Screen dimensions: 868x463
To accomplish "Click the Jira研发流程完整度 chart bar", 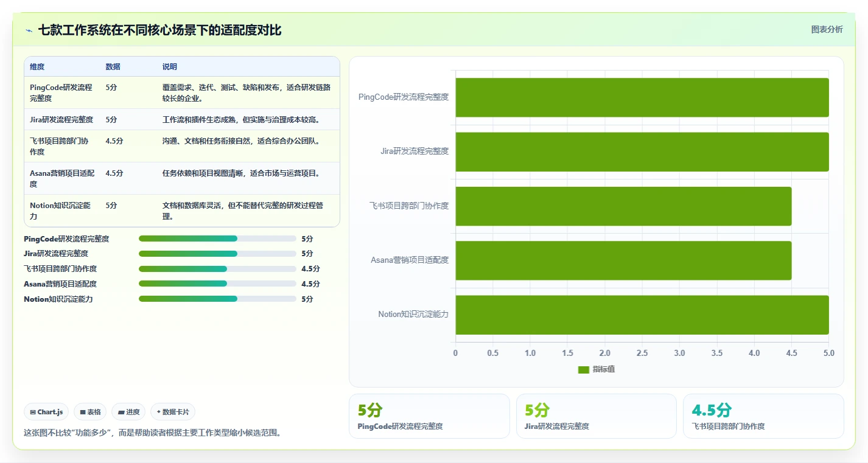I will coord(642,151).
